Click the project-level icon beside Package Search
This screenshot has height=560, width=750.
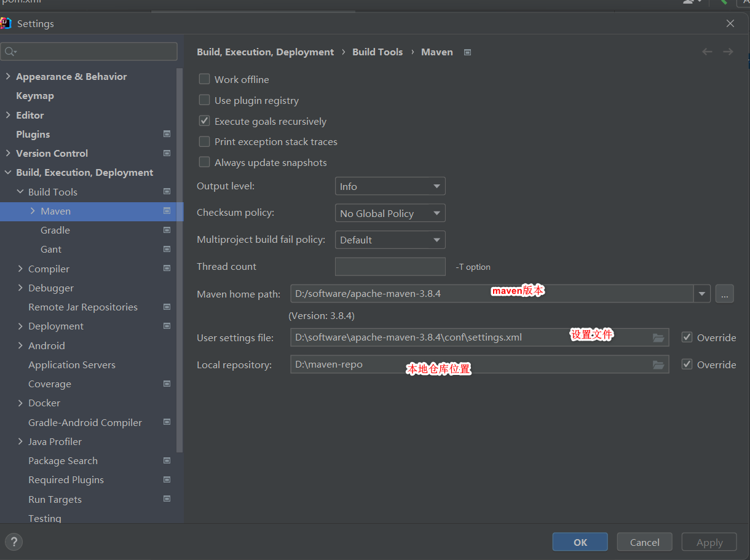[167, 460]
